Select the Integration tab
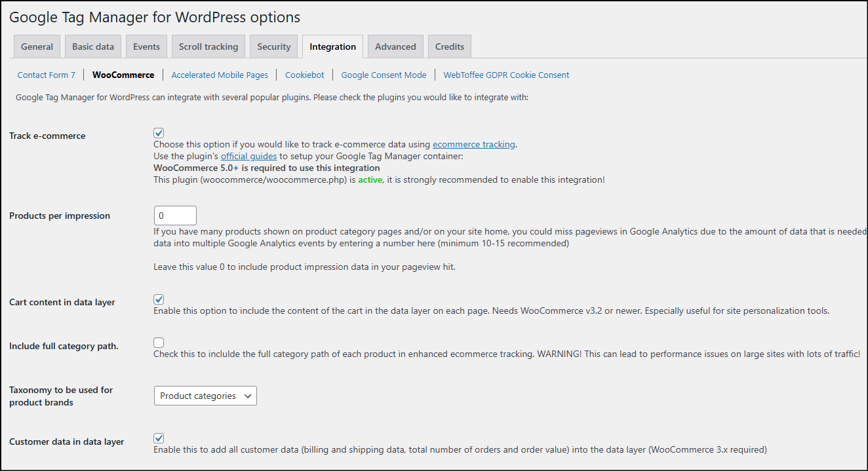This screenshot has height=471, width=868. pos(332,47)
